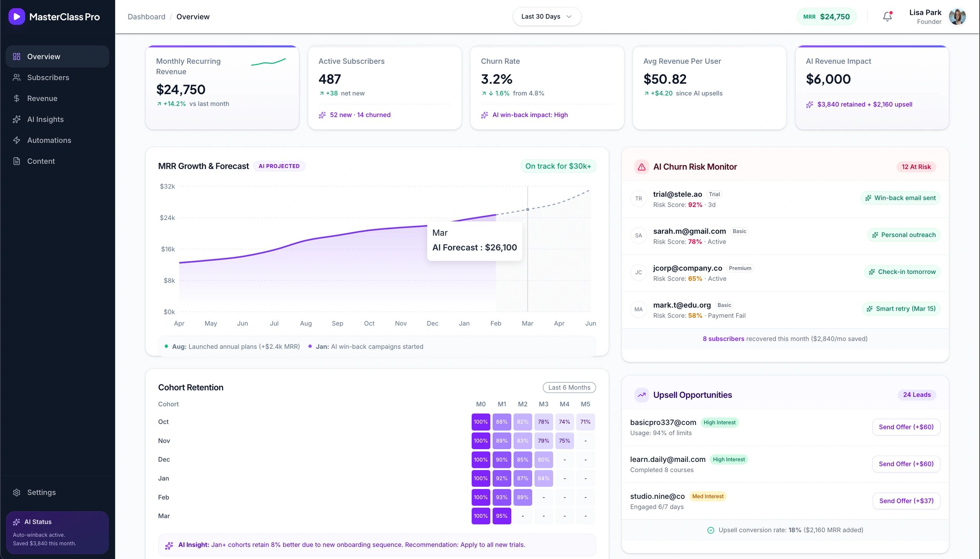Navigate to Dashboard via breadcrumb
980x559 pixels.
coord(146,16)
